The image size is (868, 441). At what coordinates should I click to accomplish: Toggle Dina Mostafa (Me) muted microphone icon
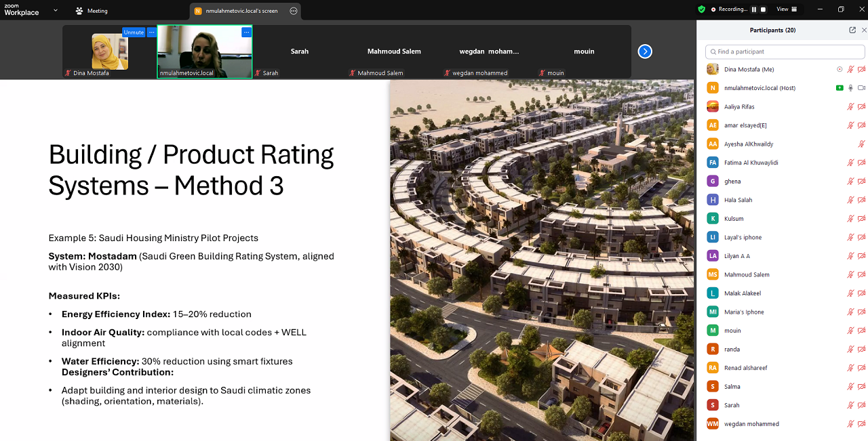(850, 69)
